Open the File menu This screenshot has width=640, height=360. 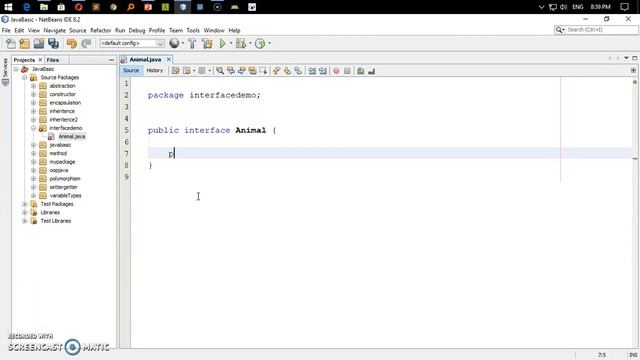point(6,31)
